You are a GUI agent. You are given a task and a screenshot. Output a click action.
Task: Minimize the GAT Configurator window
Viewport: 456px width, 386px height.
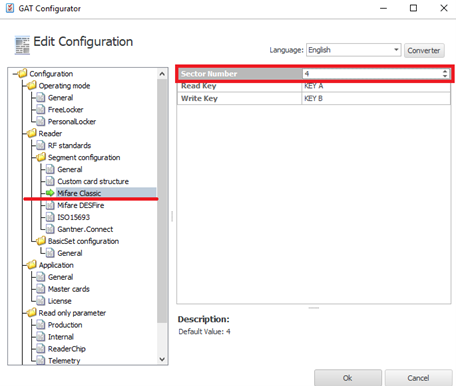pos(384,8)
